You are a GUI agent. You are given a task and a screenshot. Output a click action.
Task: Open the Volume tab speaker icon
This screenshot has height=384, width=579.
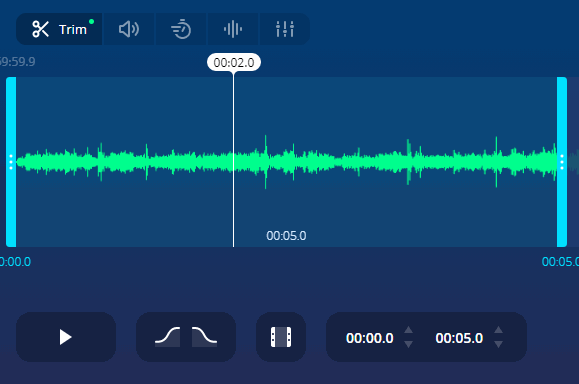[x=129, y=29]
